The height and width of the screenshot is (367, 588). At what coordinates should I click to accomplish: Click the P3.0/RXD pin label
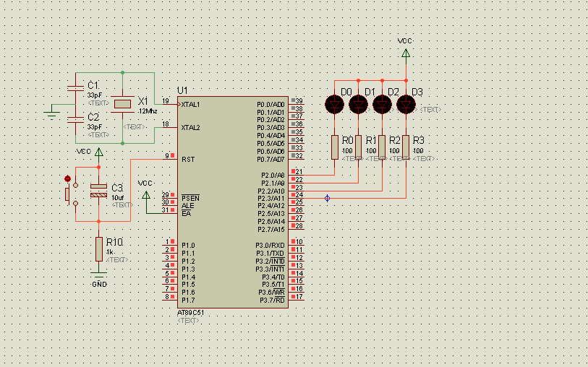[x=270, y=246]
